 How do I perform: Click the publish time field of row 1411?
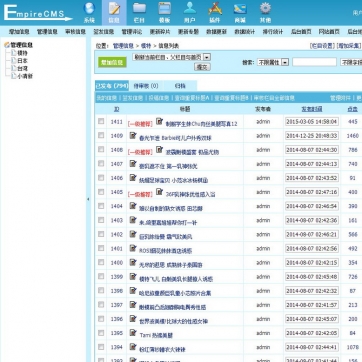312,121
